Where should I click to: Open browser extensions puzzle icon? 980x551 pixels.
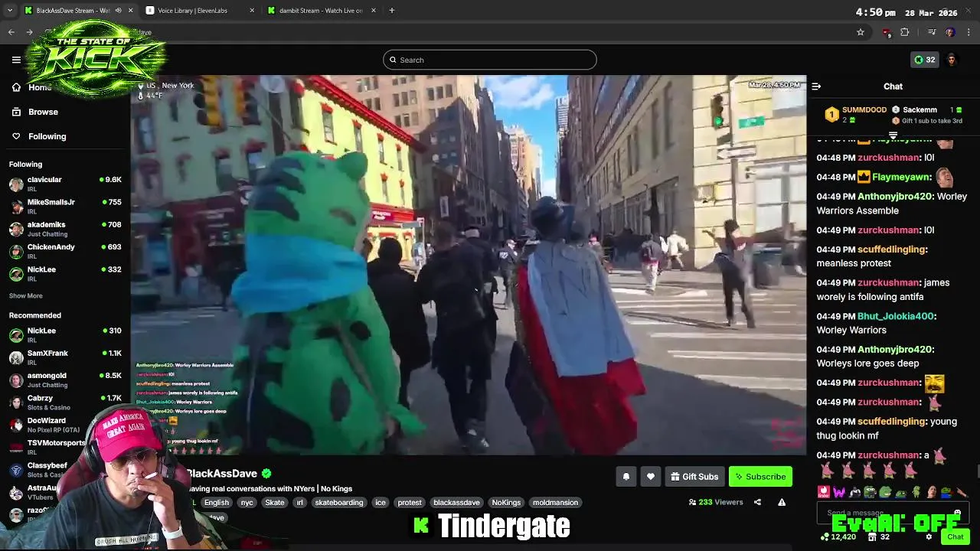click(905, 32)
